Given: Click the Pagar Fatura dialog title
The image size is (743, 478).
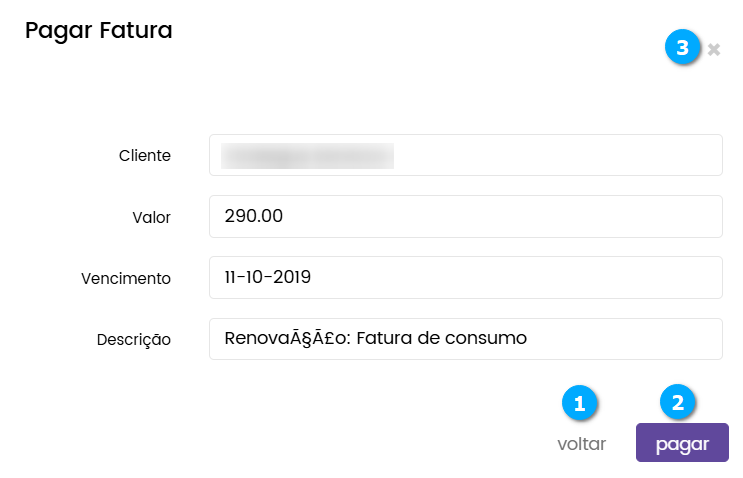Looking at the screenshot, I should pos(99,30).
